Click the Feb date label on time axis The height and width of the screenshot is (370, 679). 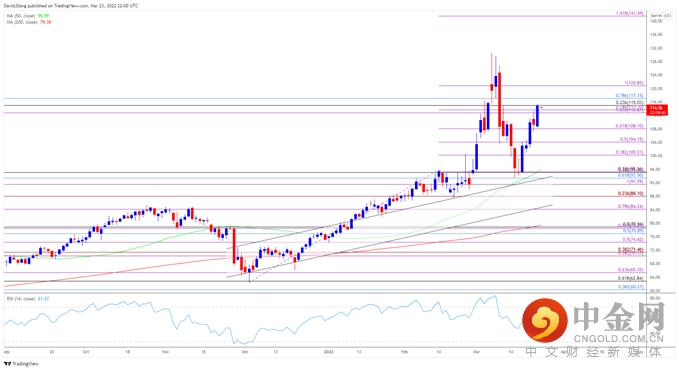[x=404, y=352]
